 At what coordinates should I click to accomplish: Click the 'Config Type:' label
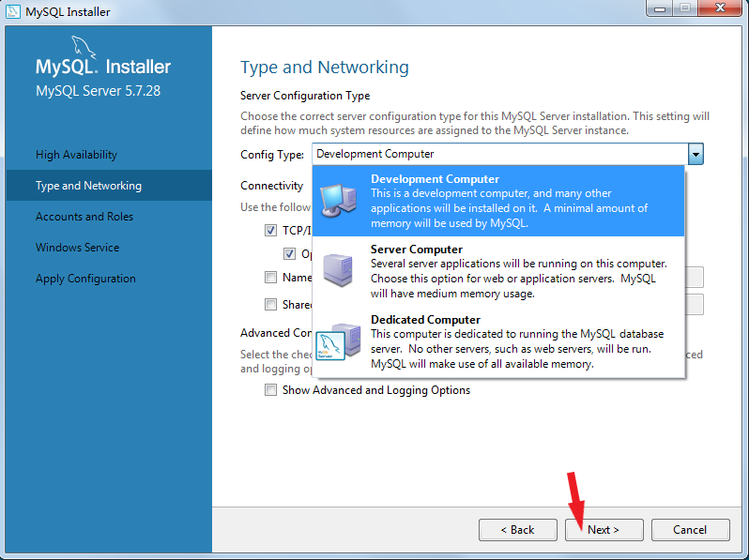[272, 155]
